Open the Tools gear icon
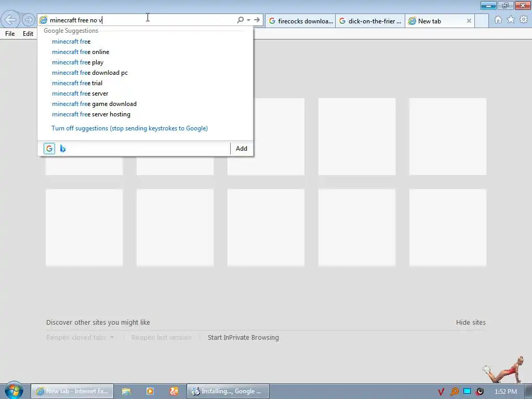The image size is (532, 399). [x=524, y=20]
